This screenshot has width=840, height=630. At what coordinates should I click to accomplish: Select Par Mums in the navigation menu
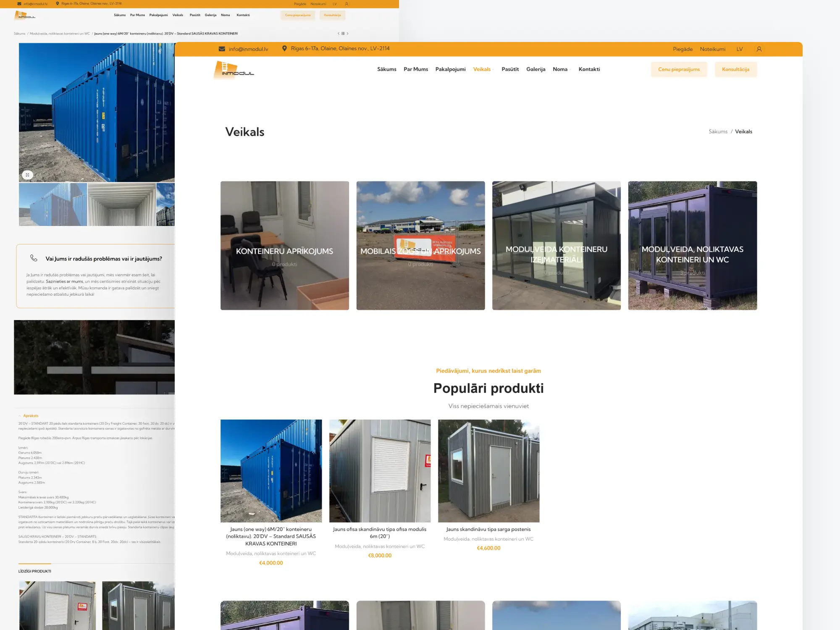[x=416, y=69]
